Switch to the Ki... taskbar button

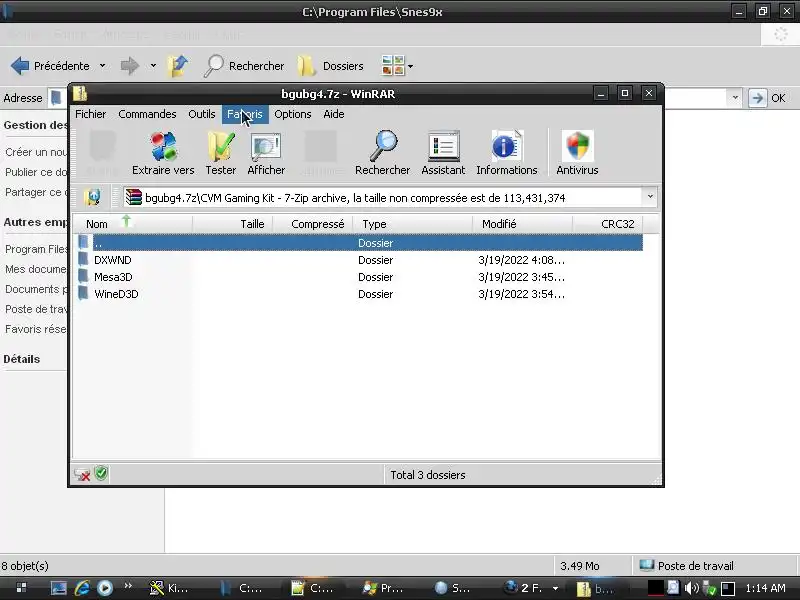(x=168, y=588)
